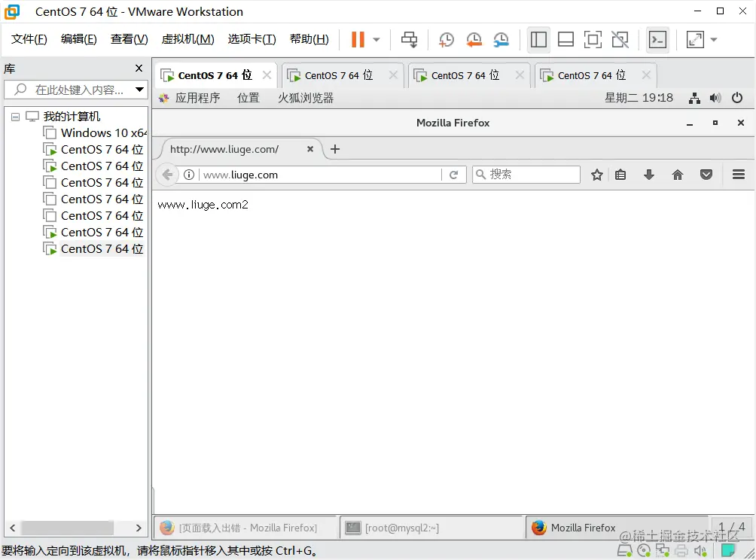Screen dimensions: 756x560
Task: Click the Firefox back arrow button
Action: click(167, 175)
